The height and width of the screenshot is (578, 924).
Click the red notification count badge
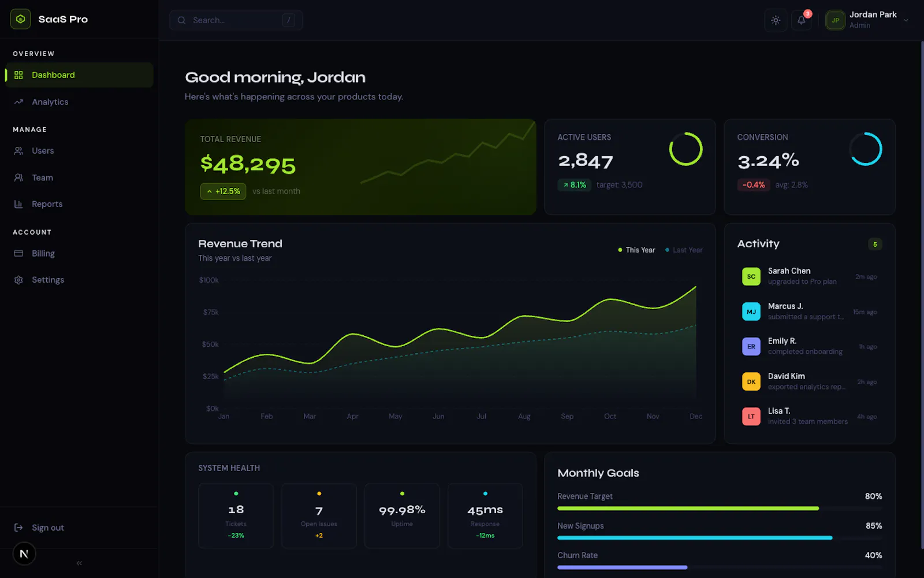point(808,14)
